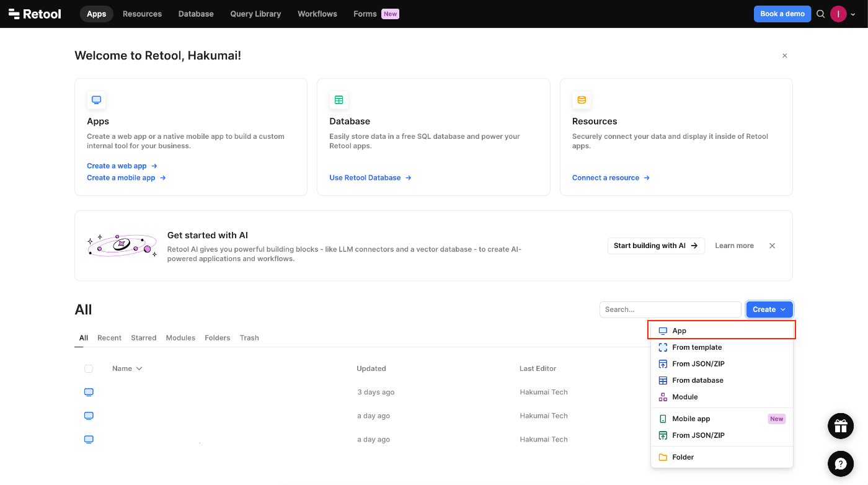Open the Apps navigation item
This screenshot has width=868, height=485.
point(97,14)
